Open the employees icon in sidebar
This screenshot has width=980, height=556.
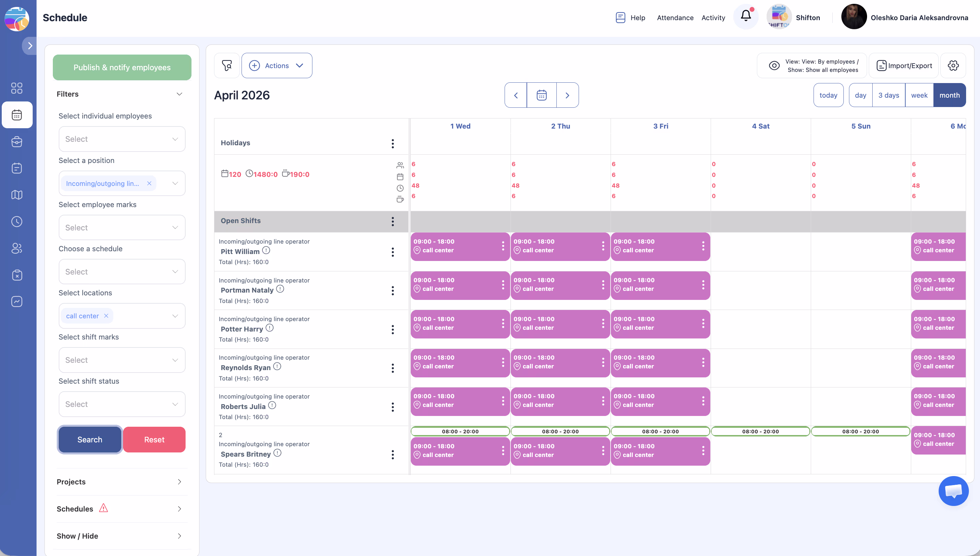pyautogui.click(x=17, y=248)
